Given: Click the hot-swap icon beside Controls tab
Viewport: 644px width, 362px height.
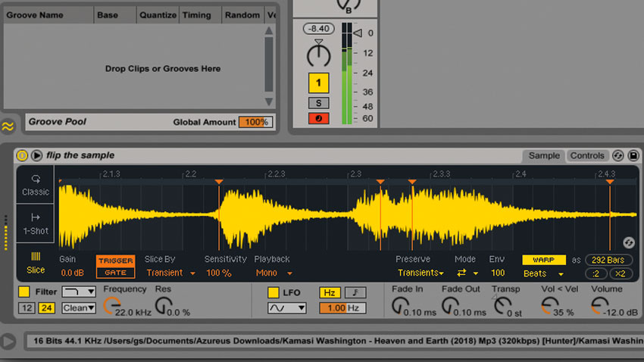Looking at the screenshot, I should point(617,155).
